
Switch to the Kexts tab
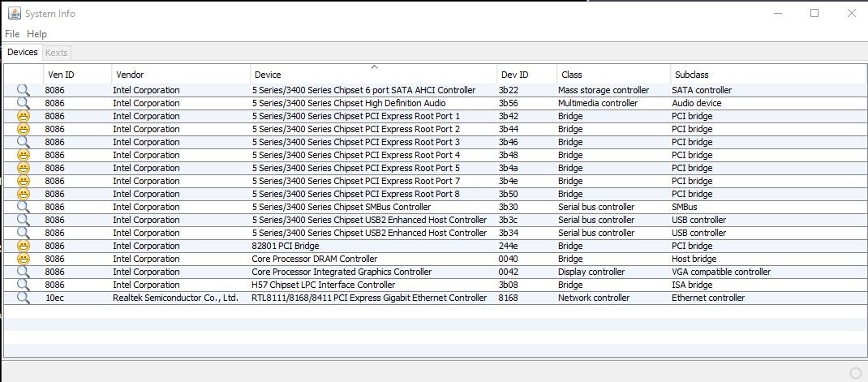[57, 53]
